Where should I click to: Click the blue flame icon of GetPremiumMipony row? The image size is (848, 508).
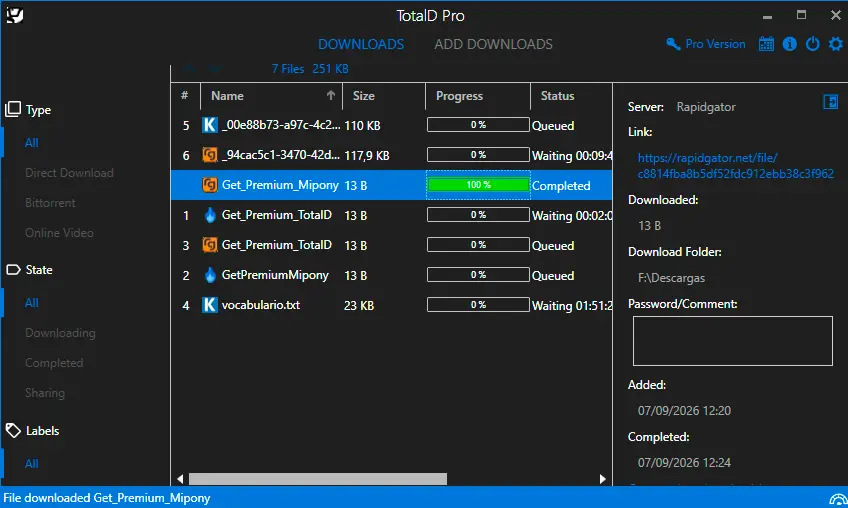pyautogui.click(x=210, y=275)
